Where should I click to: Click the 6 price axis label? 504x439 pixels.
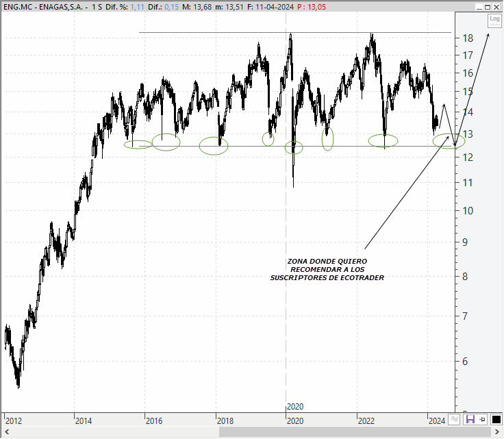point(465,362)
